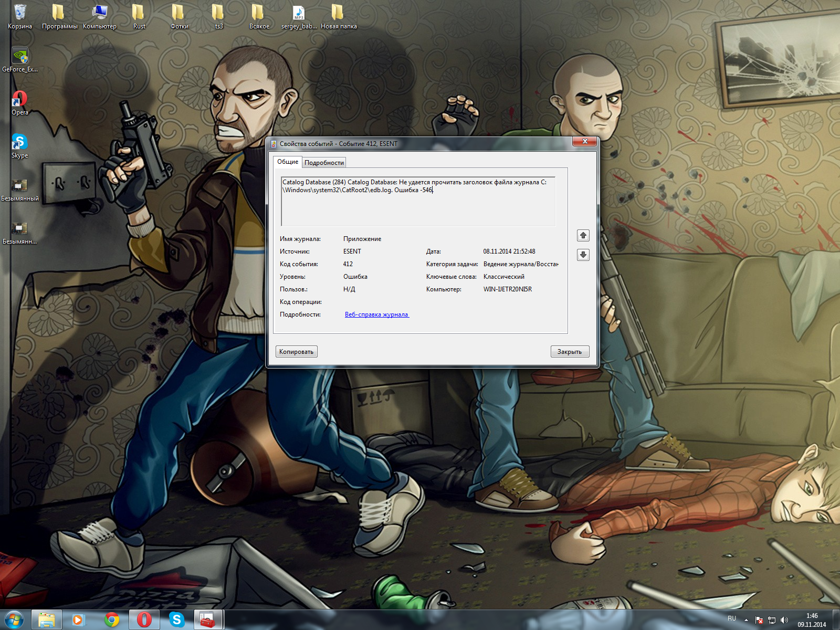840x630 pixels.
Task: Open the taskbar clock and date
Action: click(812, 620)
